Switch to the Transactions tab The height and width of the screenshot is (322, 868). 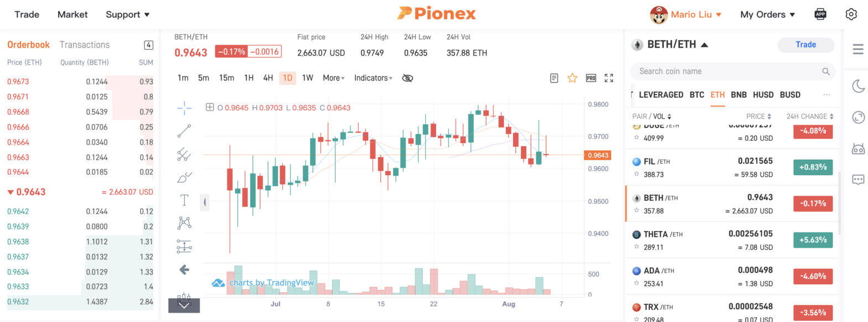85,44
